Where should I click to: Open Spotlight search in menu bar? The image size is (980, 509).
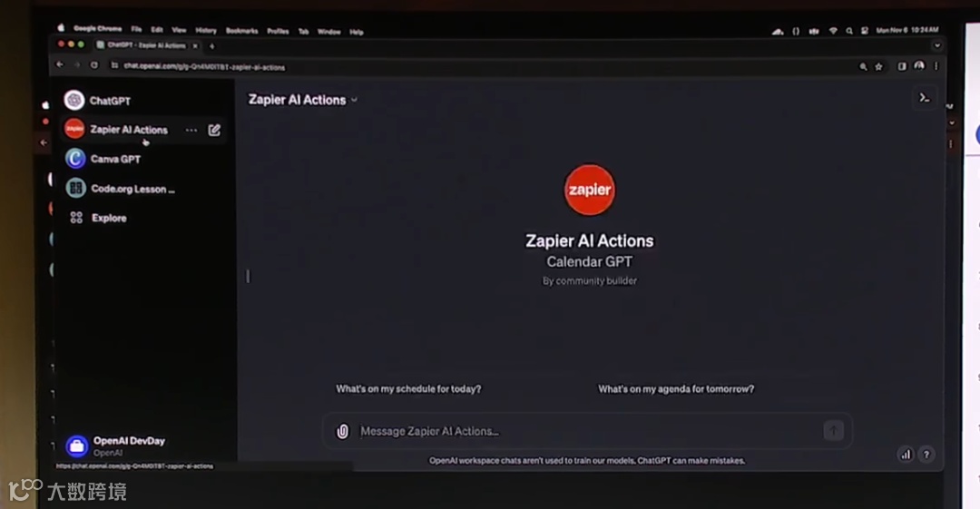pos(848,31)
